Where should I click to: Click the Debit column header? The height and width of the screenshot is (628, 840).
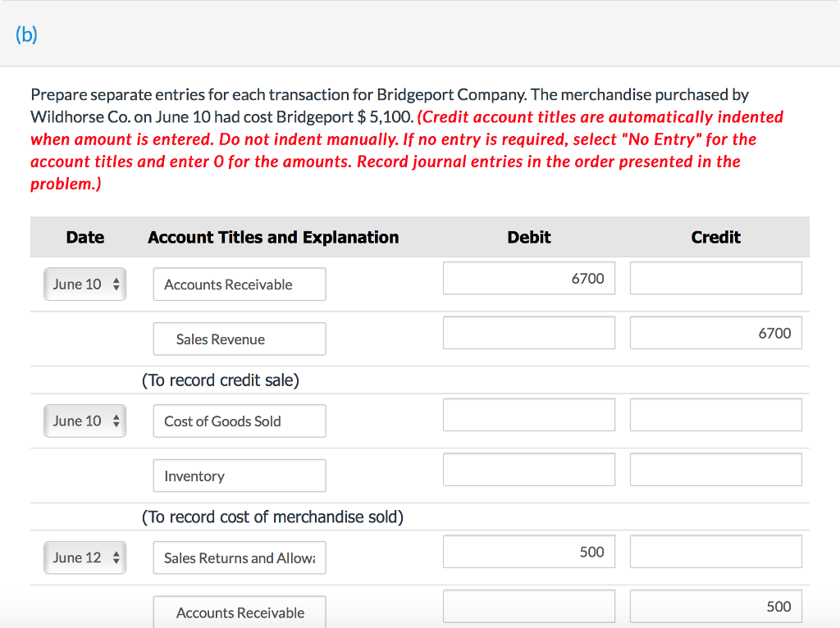pos(528,237)
